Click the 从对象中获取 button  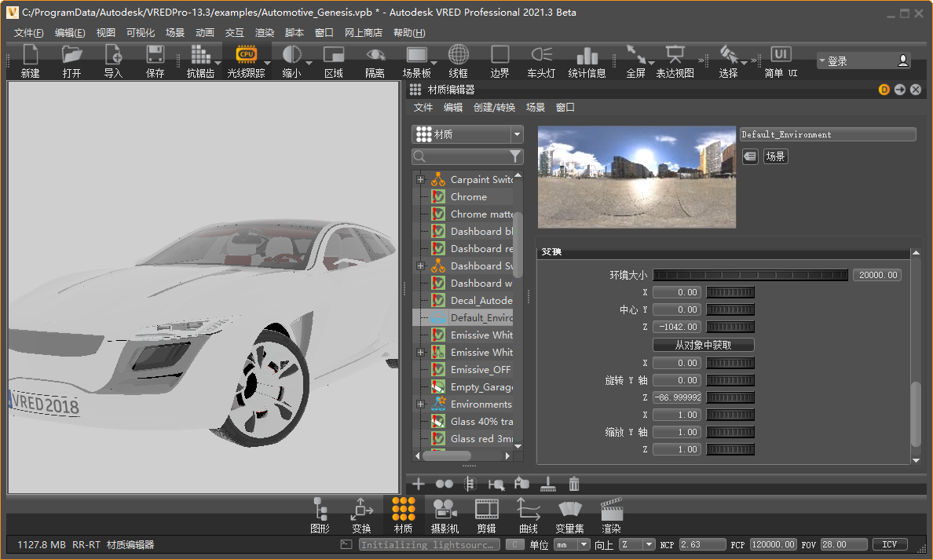click(703, 345)
